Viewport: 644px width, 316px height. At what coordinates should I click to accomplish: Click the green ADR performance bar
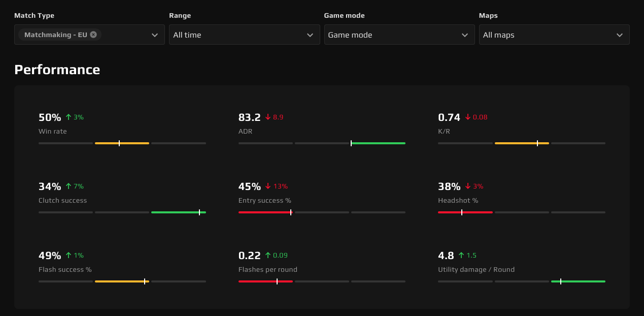pos(378,143)
